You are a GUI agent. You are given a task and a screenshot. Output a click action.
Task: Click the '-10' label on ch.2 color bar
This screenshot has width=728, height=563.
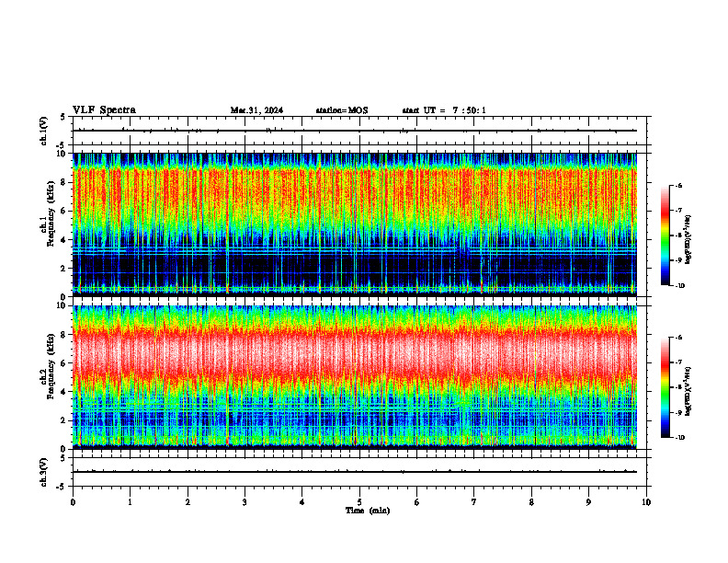point(680,438)
